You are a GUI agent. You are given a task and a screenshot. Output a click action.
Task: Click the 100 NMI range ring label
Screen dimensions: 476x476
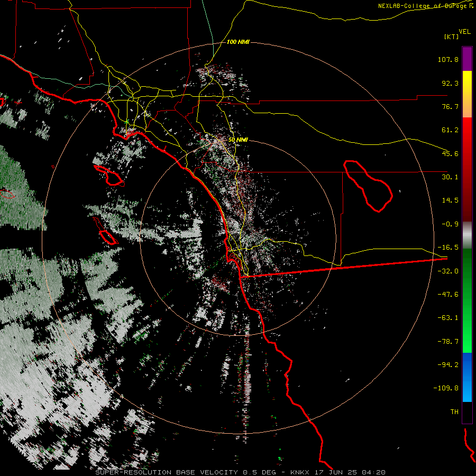[238, 42]
